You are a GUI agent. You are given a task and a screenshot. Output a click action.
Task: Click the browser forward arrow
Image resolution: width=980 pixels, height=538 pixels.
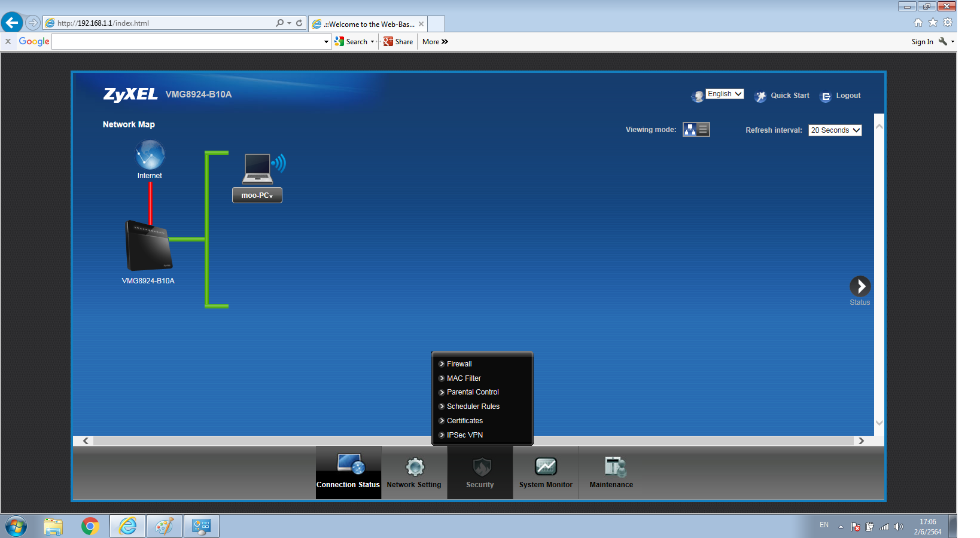33,23
